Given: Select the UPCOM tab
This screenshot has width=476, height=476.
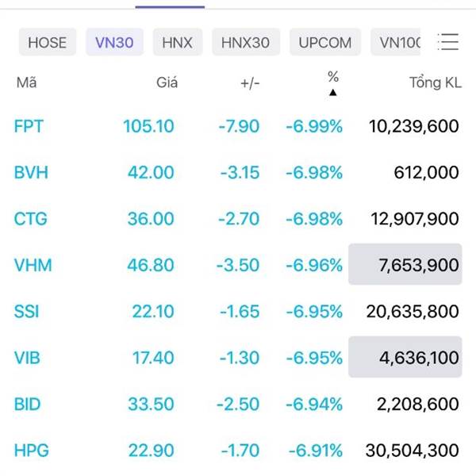Looking at the screenshot, I should [x=325, y=42].
